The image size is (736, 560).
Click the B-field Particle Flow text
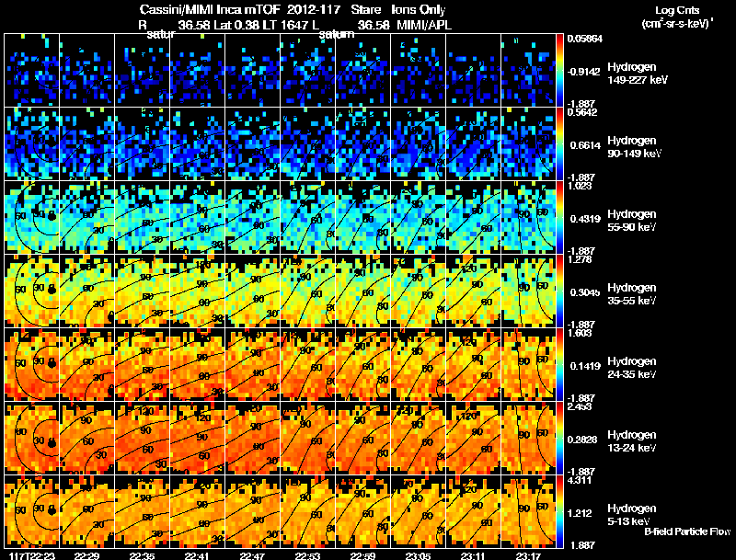click(687, 531)
